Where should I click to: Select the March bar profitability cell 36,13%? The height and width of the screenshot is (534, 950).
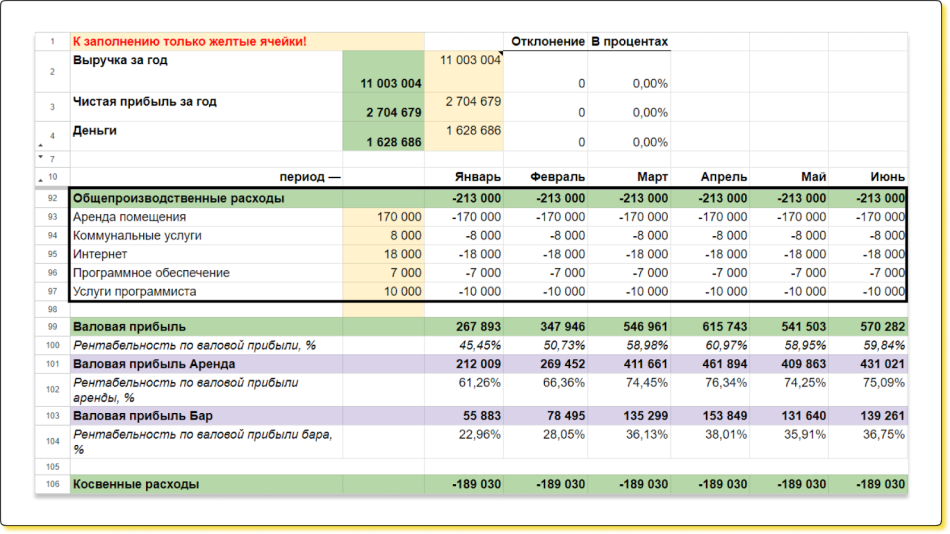(x=628, y=434)
